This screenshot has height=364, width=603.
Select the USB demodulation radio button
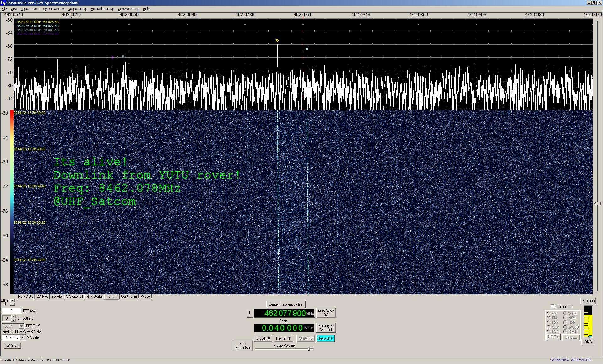click(565, 322)
